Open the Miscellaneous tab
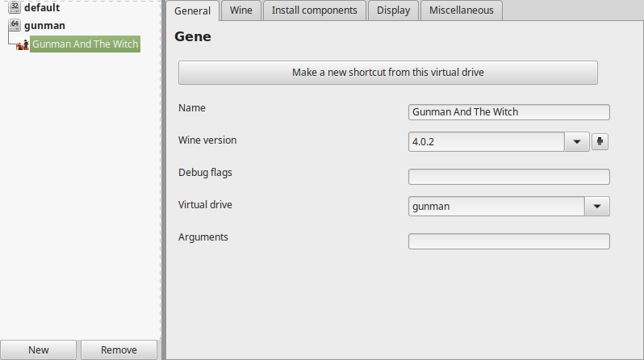 tap(462, 10)
